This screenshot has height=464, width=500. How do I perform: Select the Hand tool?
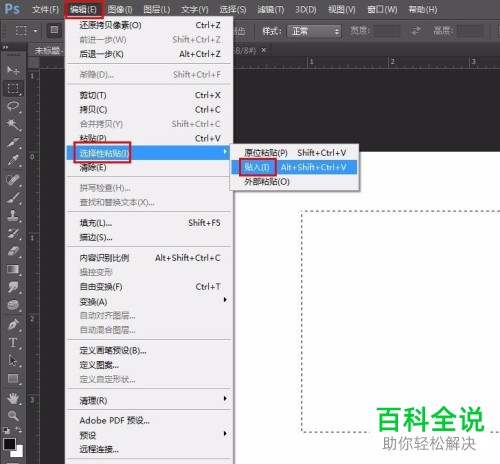pyautogui.click(x=13, y=398)
